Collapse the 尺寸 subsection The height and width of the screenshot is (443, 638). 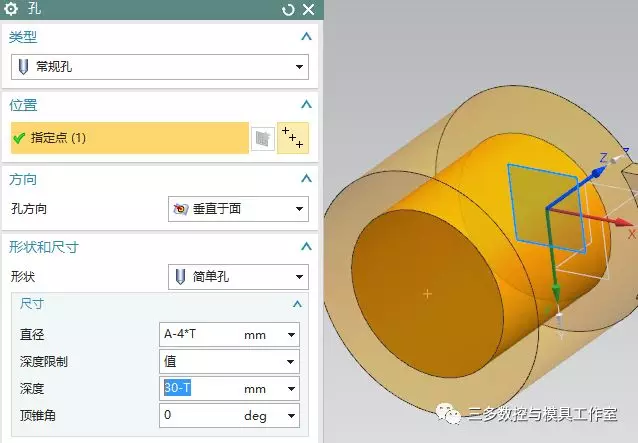[x=297, y=304]
